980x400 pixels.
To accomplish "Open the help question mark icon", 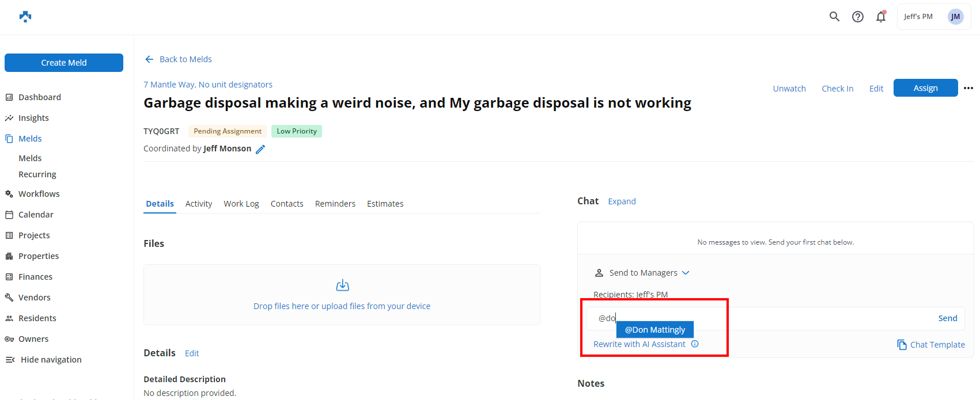I will 858,17.
